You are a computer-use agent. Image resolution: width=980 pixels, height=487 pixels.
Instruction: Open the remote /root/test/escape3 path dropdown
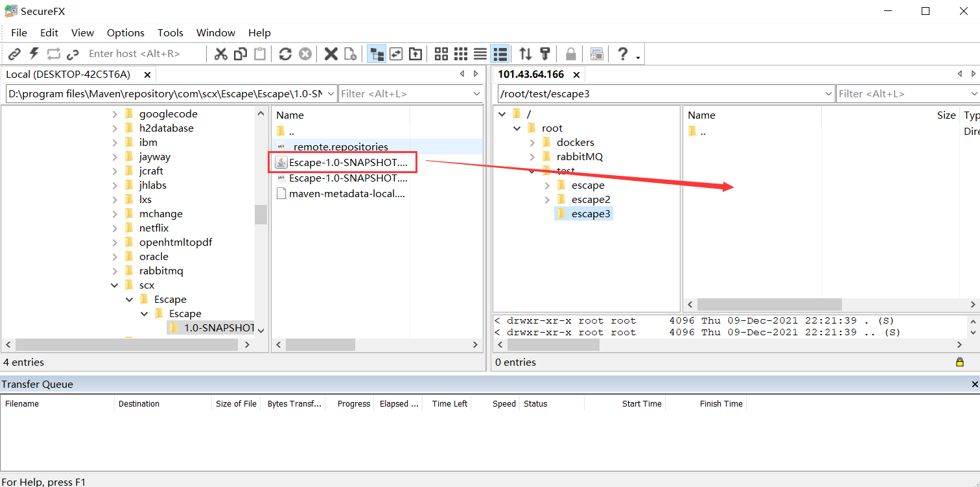coord(828,94)
